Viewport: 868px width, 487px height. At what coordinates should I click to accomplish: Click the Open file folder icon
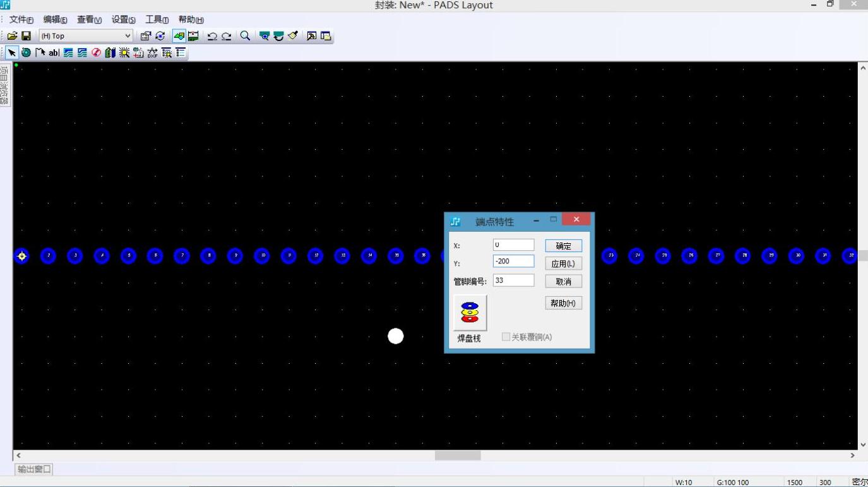coord(12,36)
